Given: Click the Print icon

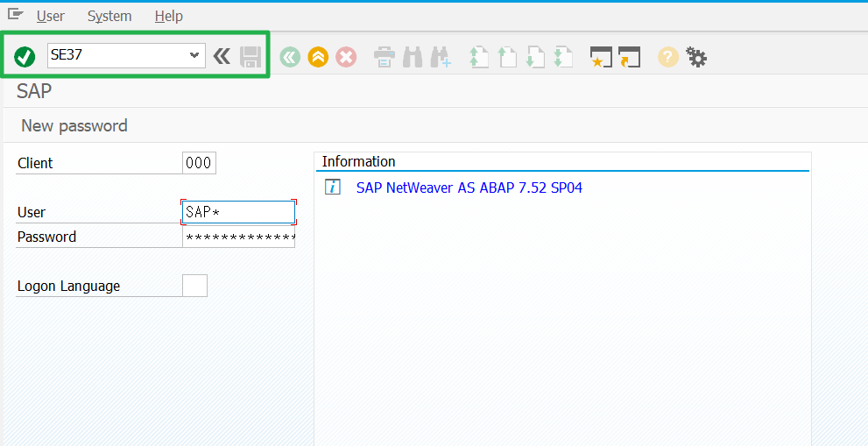Looking at the screenshot, I should point(384,58).
